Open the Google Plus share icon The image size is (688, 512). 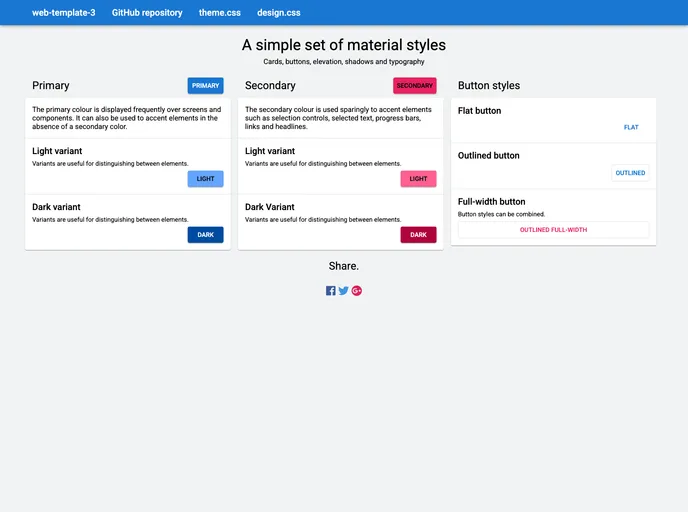(357, 291)
